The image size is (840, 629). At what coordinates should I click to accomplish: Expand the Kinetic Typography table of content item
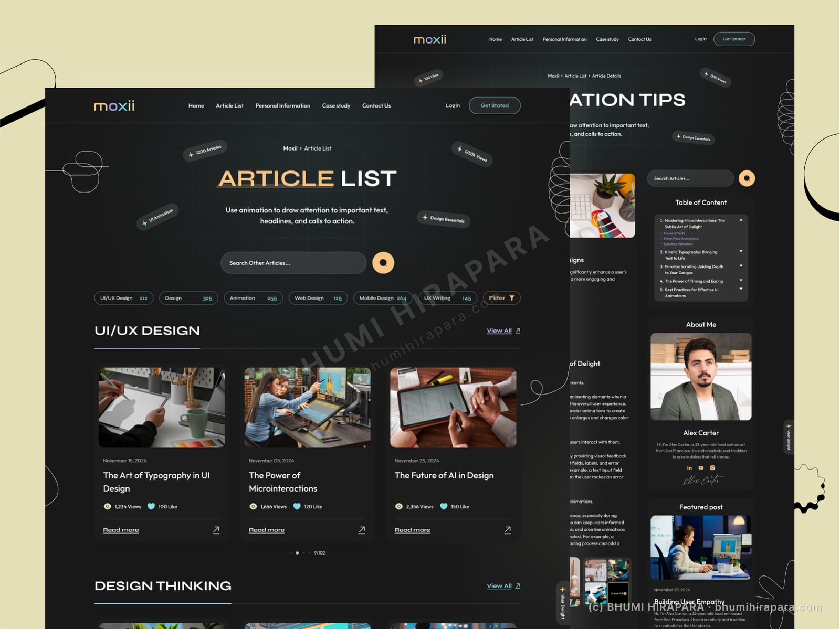tap(741, 251)
